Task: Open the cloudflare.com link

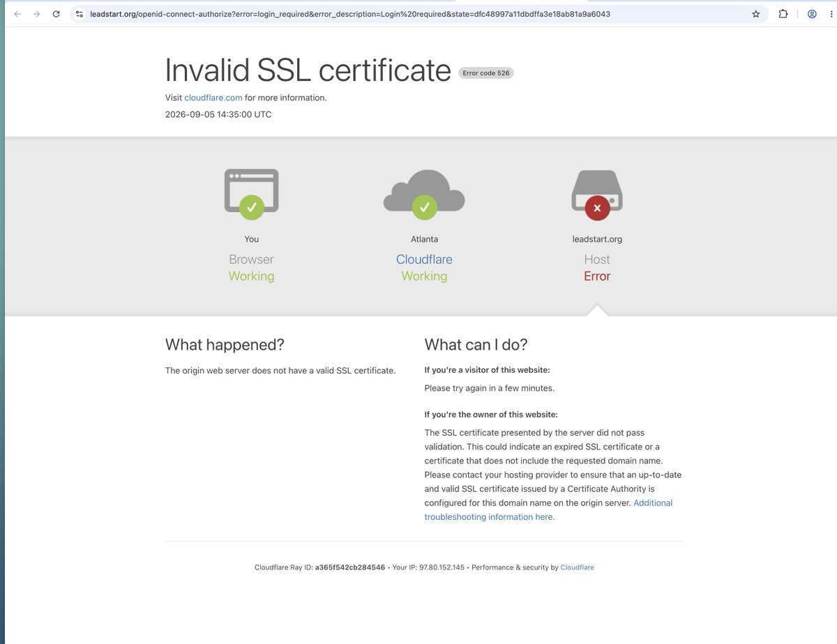Action: (213, 98)
